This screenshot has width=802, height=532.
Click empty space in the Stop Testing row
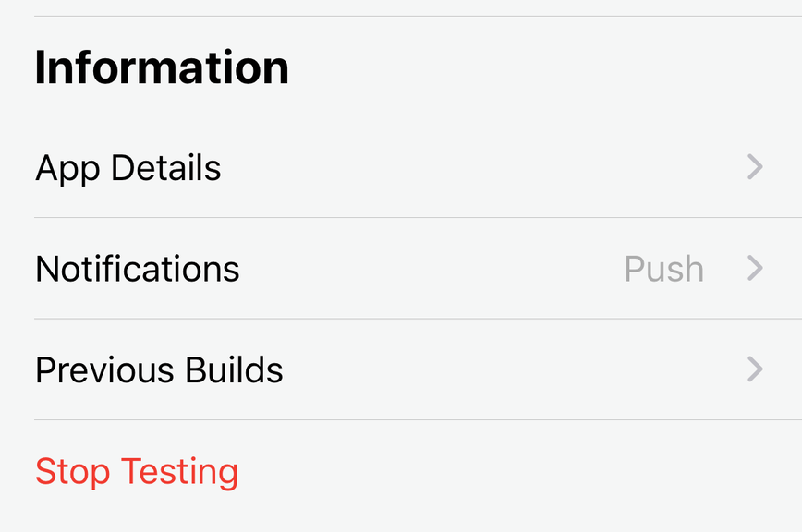coord(517,471)
